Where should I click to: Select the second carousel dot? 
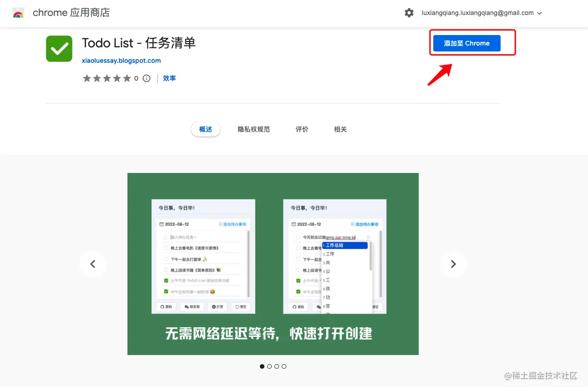[269, 366]
